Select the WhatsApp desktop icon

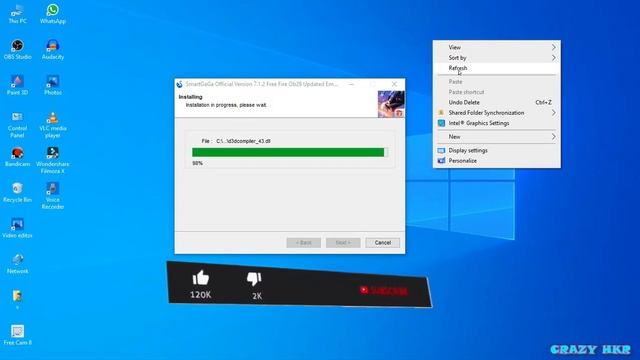coord(53,14)
